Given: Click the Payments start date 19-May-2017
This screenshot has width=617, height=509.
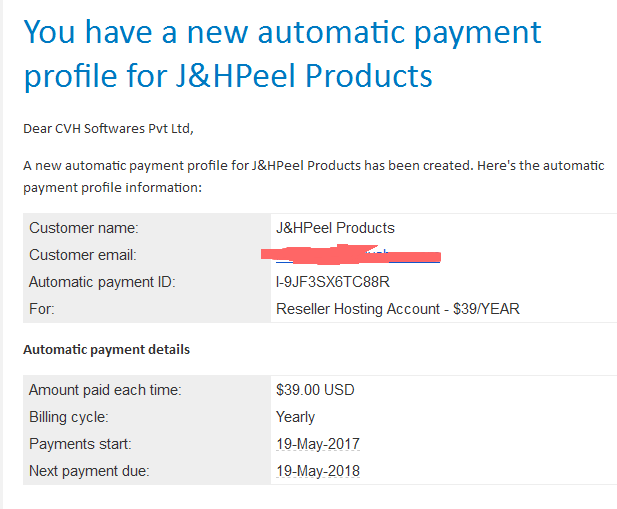Looking at the screenshot, I should [318, 444].
